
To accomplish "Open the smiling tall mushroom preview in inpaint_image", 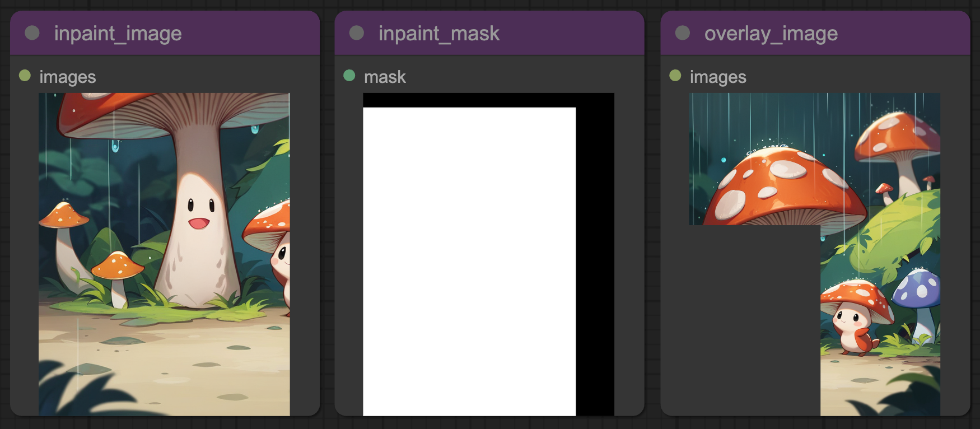I will [164, 254].
